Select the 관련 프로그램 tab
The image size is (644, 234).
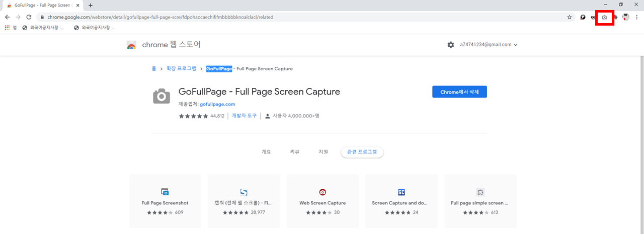tap(362, 152)
